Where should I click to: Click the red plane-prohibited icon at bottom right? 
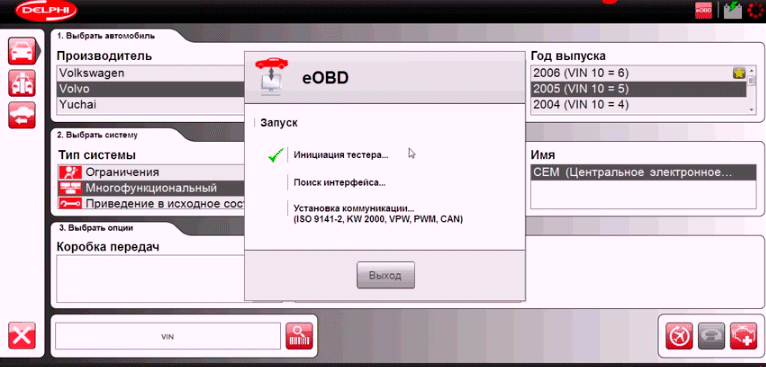pyautogui.click(x=680, y=336)
